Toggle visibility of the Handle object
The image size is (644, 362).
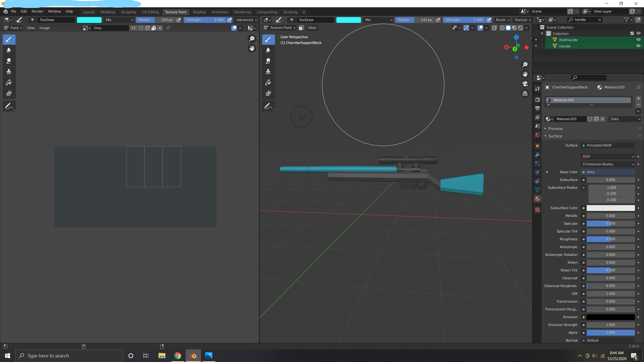click(638, 46)
